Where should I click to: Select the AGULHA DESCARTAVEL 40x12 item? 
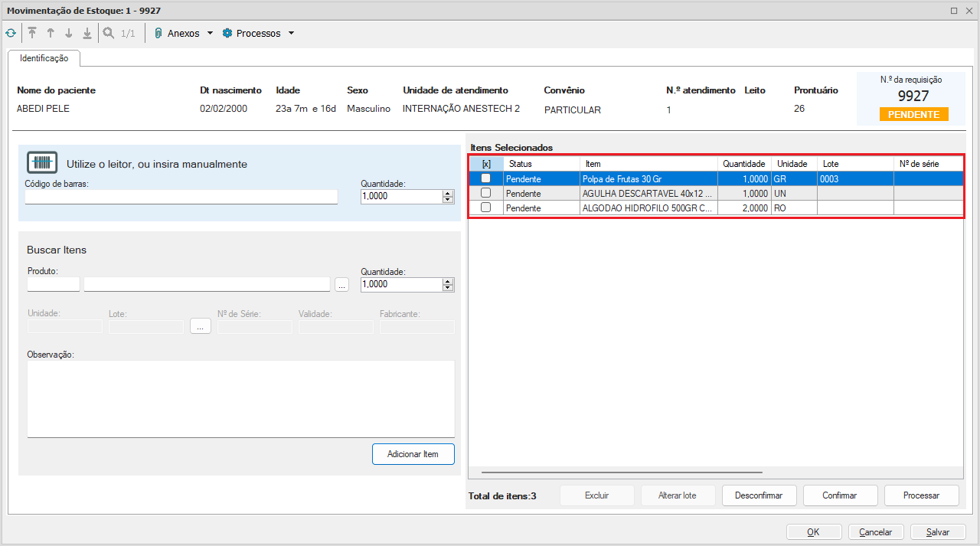tap(648, 194)
